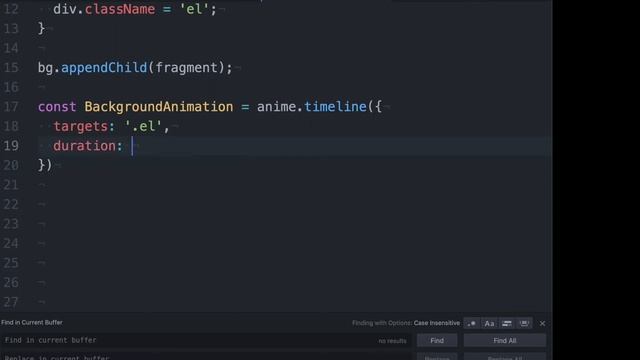Click the targets key on line 18
This screenshot has width=640, height=360.
(x=80, y=127)
